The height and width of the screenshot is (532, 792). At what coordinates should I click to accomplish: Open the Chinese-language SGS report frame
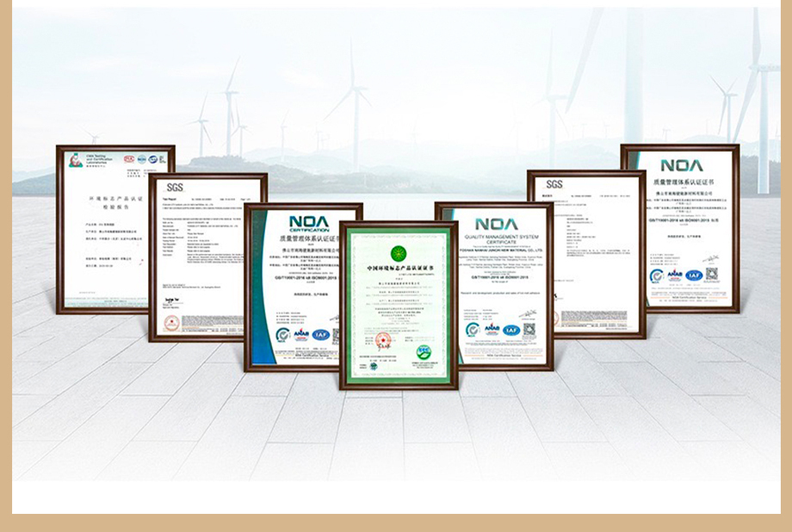tap(586, 254)
